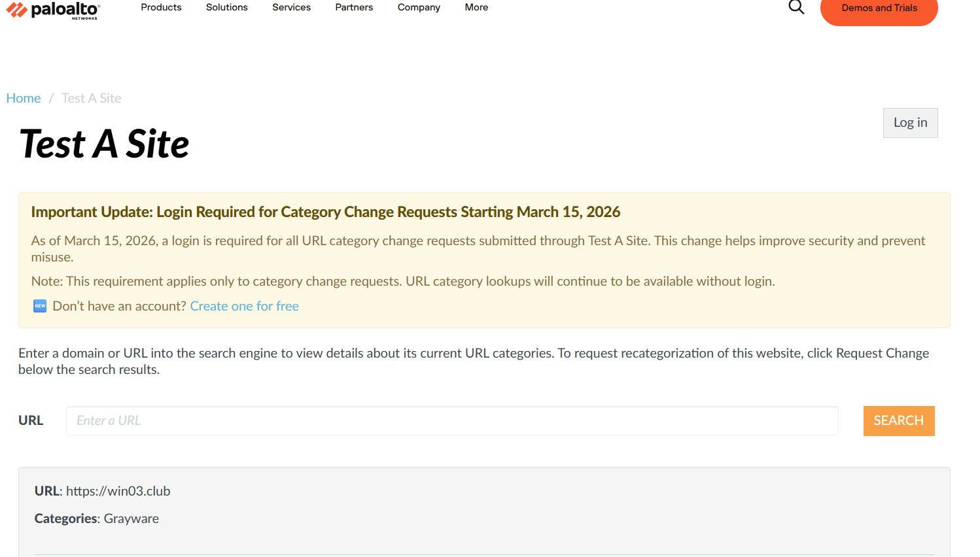Click the NEW badge icon in notice
This screenshot has height=557, width=980.
pyautogui.click(x=40, y=306)
